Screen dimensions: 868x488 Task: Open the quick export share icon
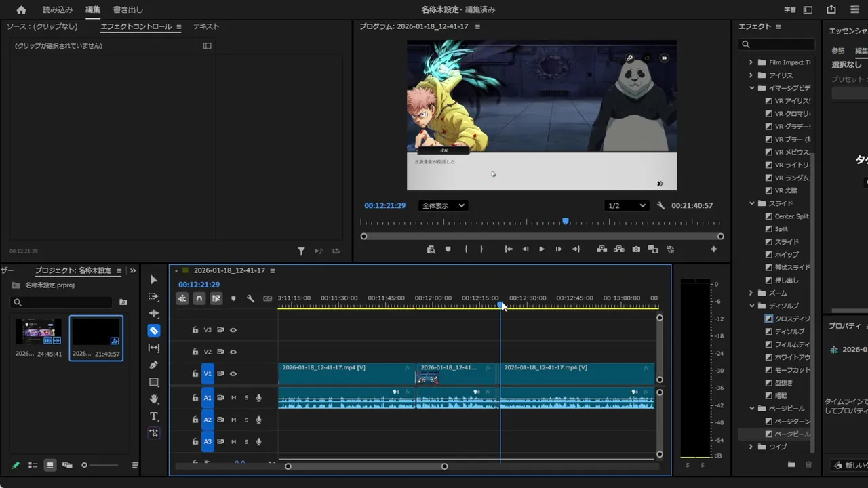point(831,9)
